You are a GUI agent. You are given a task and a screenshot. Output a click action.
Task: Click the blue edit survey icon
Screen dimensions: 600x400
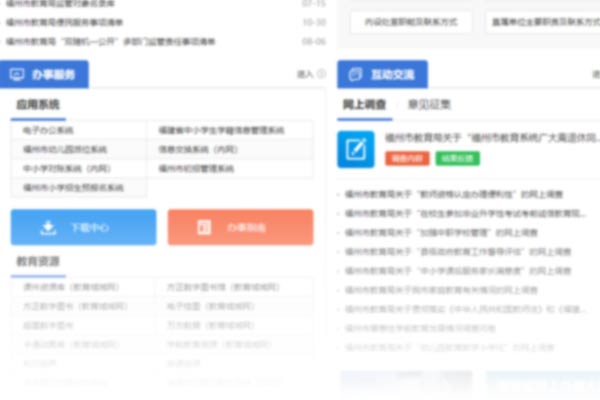click(x=355, y=148)
